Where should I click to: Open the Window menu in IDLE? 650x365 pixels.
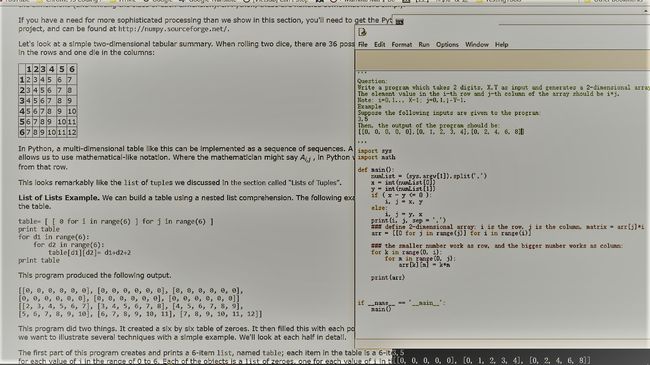pyautogui.click(x=477, y=44)
